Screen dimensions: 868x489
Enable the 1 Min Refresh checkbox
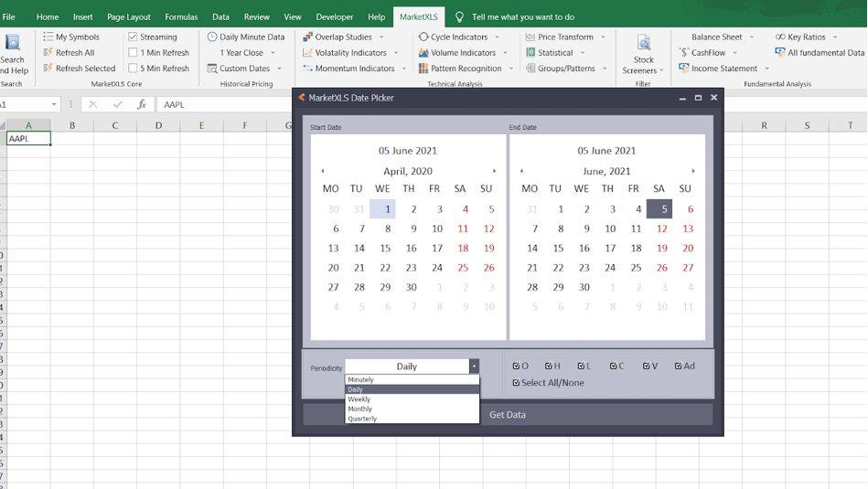click(x=134, y=53)
